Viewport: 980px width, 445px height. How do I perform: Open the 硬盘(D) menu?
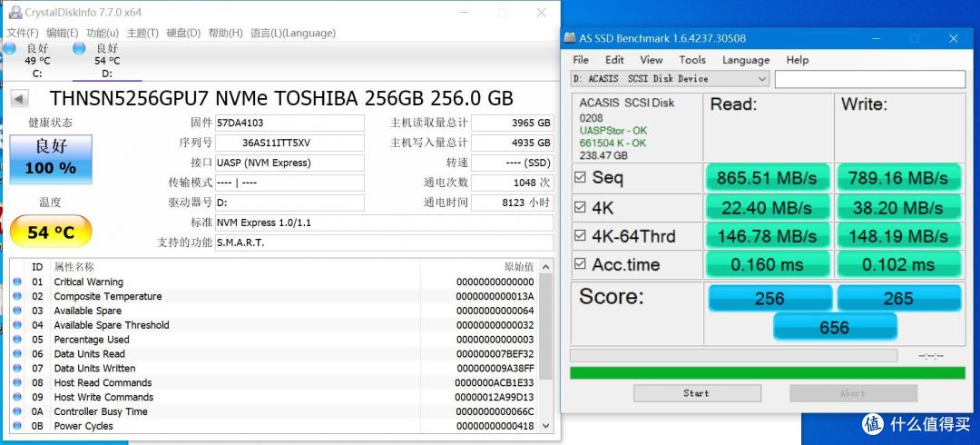183,34
